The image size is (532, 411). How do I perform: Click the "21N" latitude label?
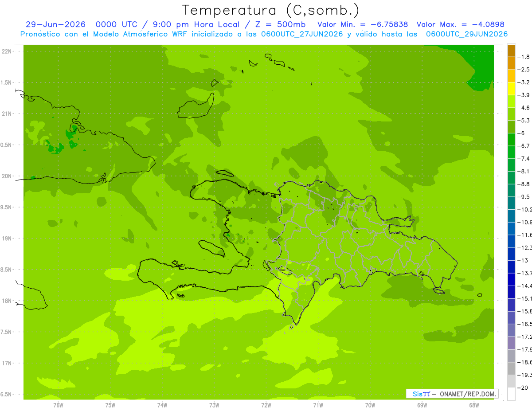click(7, 114)
